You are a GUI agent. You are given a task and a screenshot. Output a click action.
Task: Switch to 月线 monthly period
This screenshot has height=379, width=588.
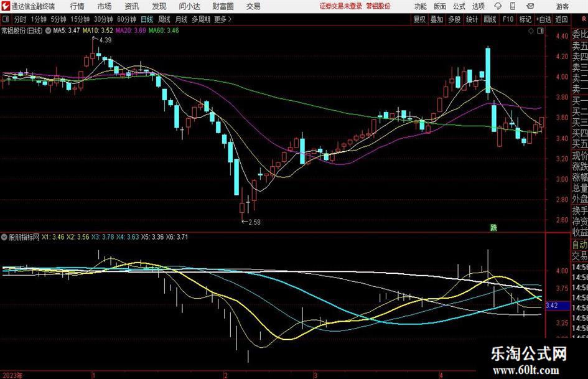point(182,19)
